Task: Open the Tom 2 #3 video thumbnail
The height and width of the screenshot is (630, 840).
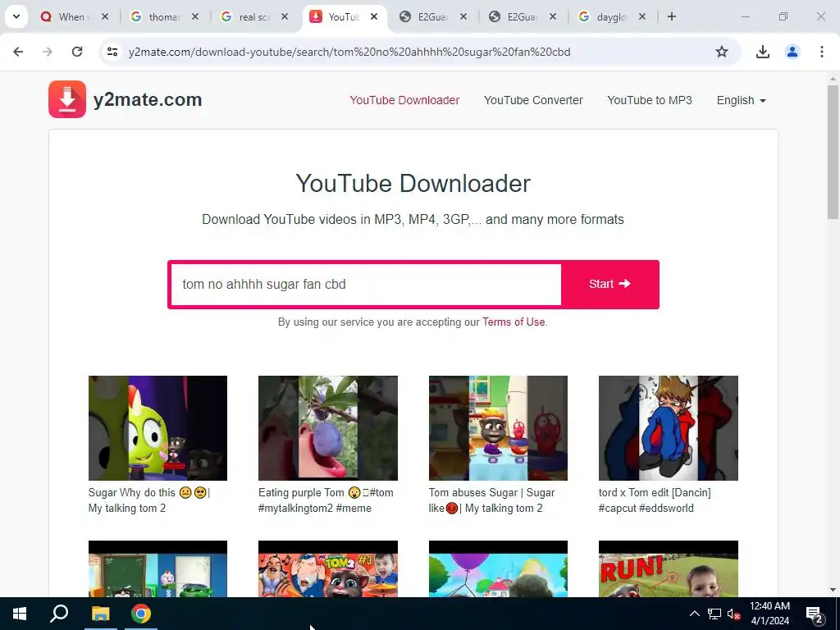Action: click(328, 569)
